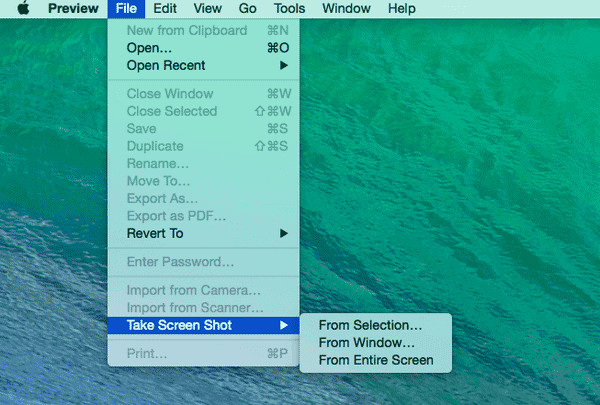Choose Open… from the File menu
The width and height of the screenshot is (600, 405).
[149, 48]
